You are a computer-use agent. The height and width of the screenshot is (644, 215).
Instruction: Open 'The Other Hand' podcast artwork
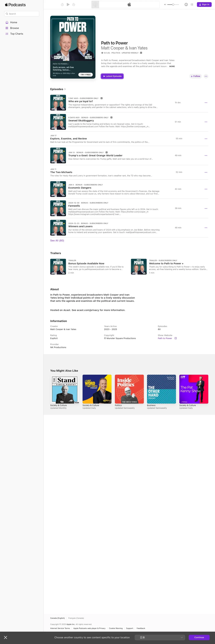pyautogui.click(x=161, y=389)
